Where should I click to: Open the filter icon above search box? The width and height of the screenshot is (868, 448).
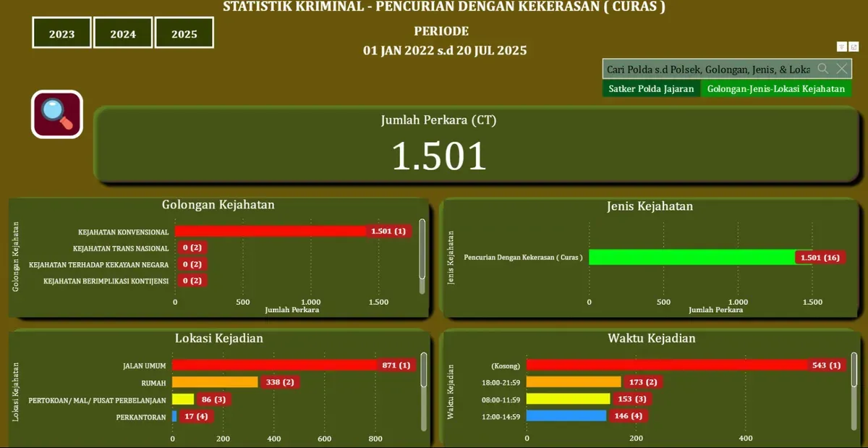[x=842, y=46]
